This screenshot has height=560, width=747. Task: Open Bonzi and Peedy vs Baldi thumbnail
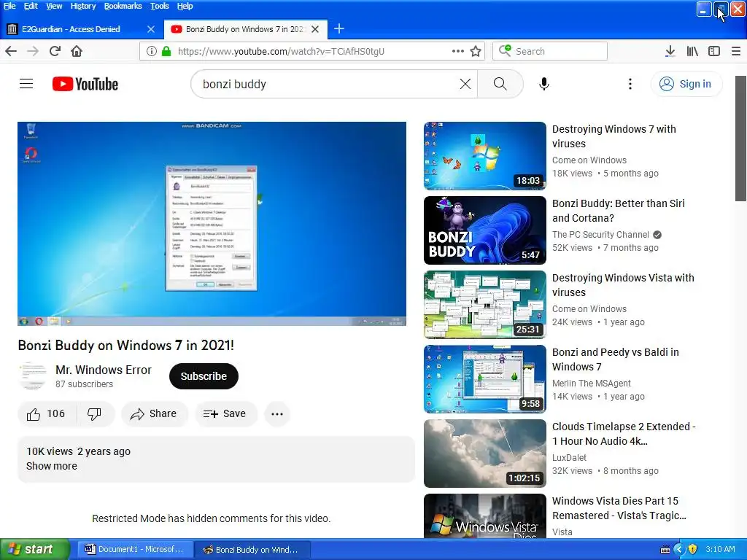485,379
